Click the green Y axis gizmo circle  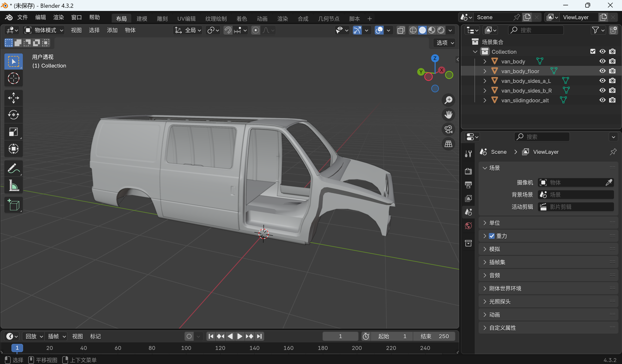[x=421, y=72]
